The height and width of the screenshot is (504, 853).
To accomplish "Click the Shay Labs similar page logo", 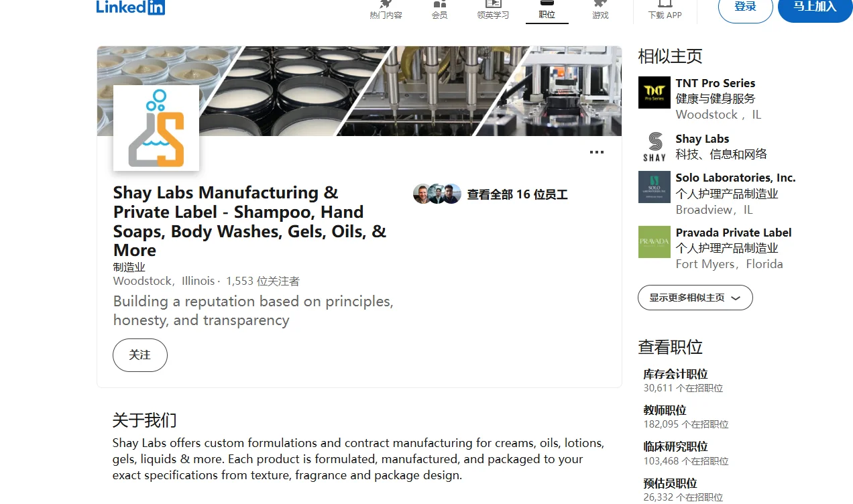I will click(655, 147).
